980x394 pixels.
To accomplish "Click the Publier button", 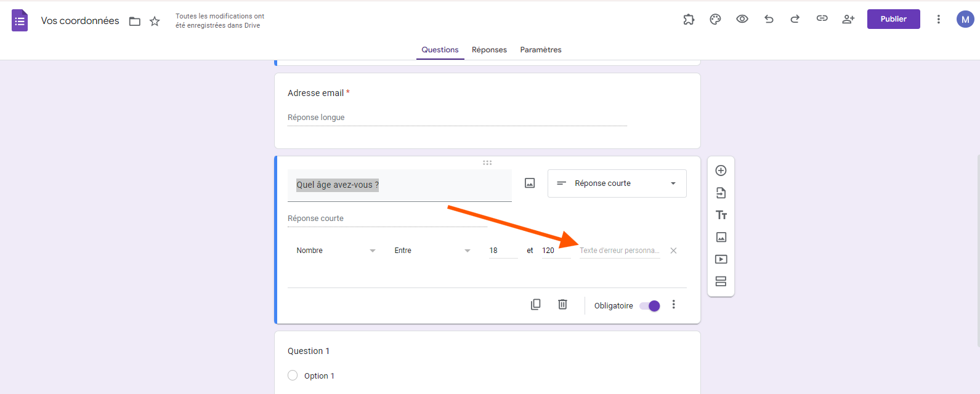I will coord(893,19).
